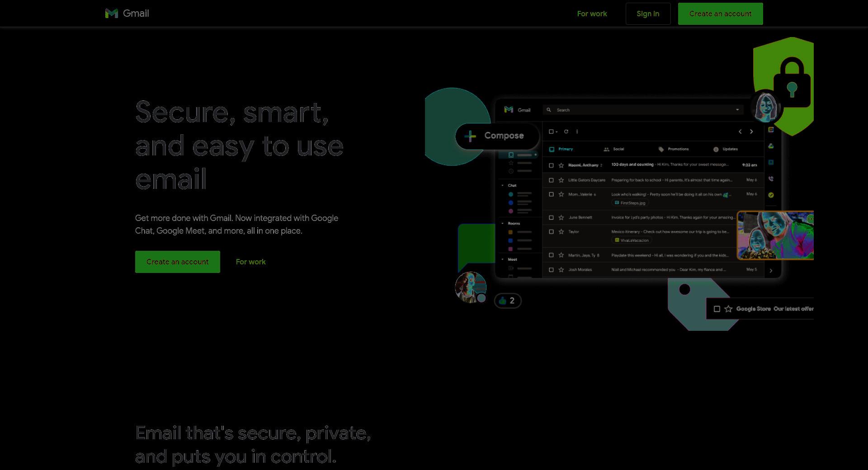This screenshot has height=470, width=868.
Task: Click the refresh icon in inbox toolbar
Action: pyautogui.click(x=566, y=132)
